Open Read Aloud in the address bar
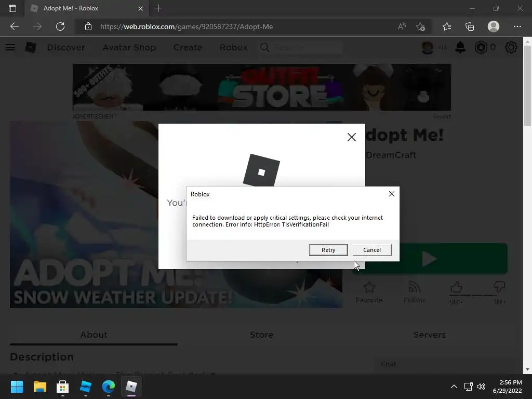Screen dimensions: 532x399 pyautogui.click(x=402, y=26)
